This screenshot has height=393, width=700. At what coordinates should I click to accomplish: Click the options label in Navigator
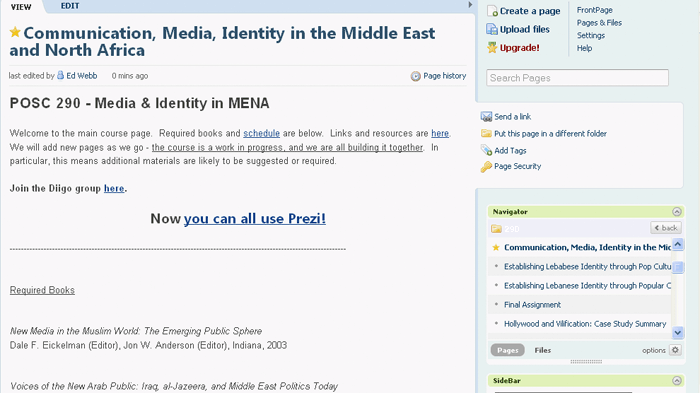654,351
